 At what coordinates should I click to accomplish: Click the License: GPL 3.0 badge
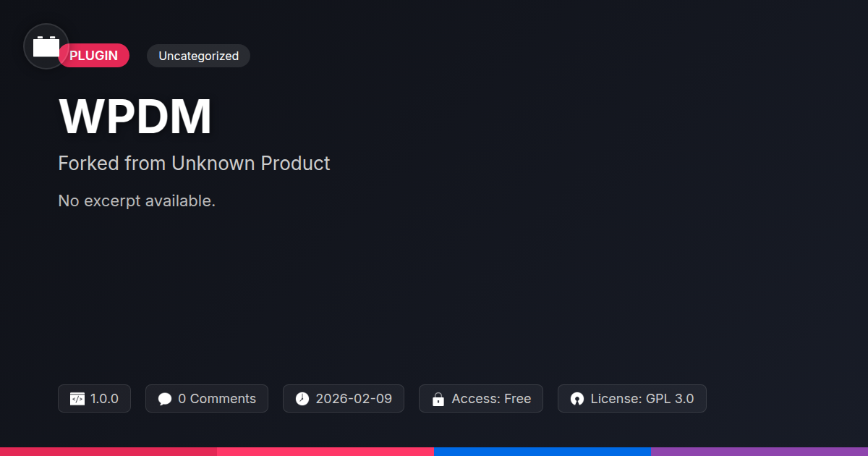point(632,399)
